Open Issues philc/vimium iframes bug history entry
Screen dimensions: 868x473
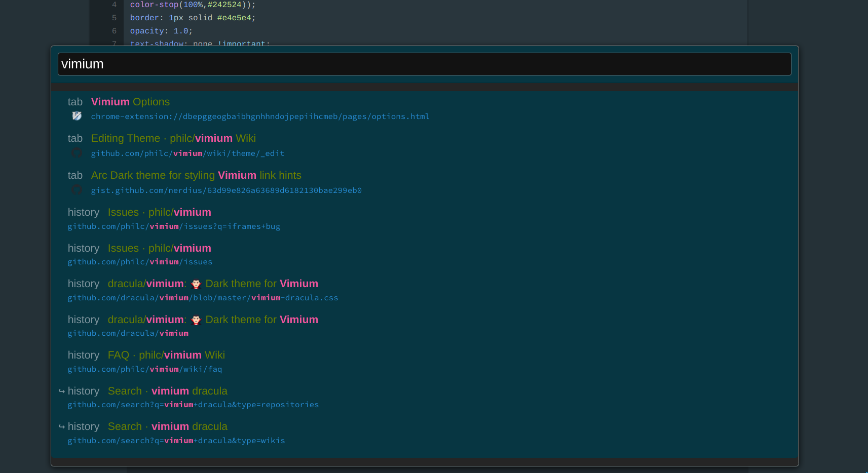425,219
